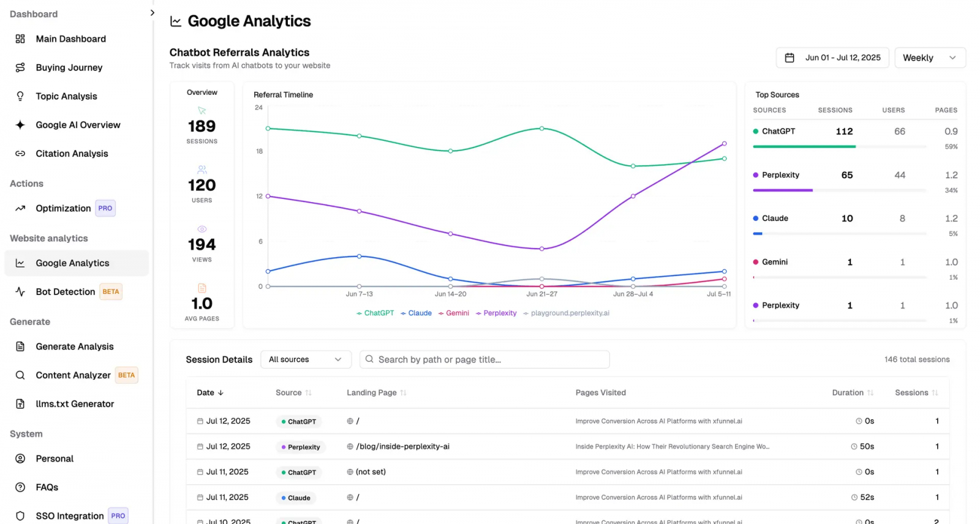Open Main Dashboard from sidebar
The width and height of the screenshot is (980, 524).
coord(70,39)
